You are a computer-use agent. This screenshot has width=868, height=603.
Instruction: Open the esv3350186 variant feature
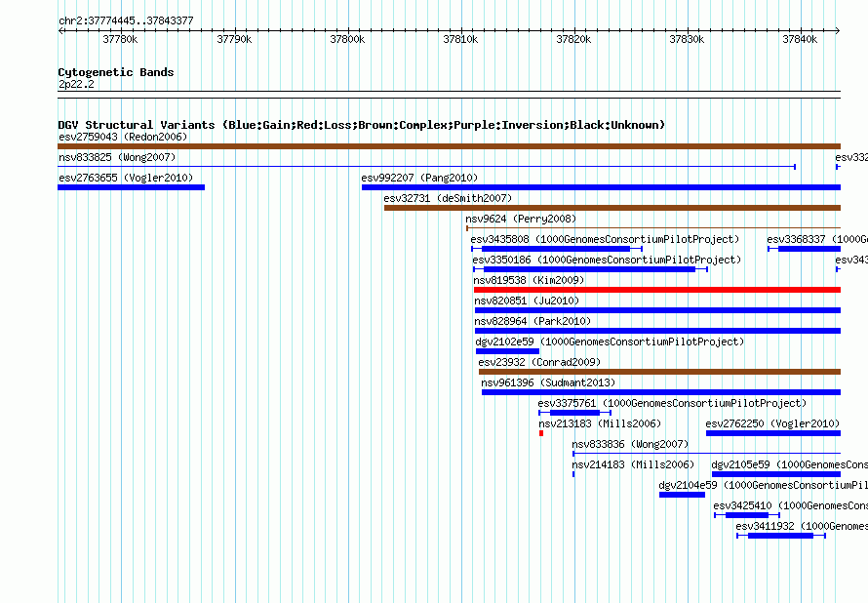591,269
